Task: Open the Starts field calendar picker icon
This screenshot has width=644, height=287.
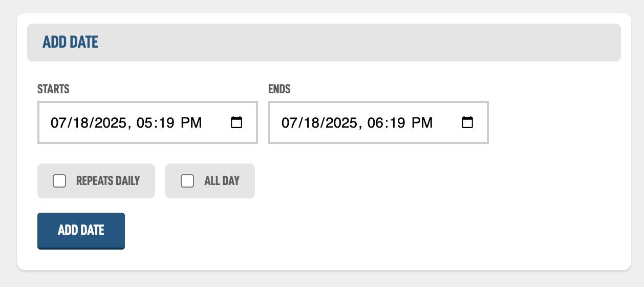Action: (237, 122)
